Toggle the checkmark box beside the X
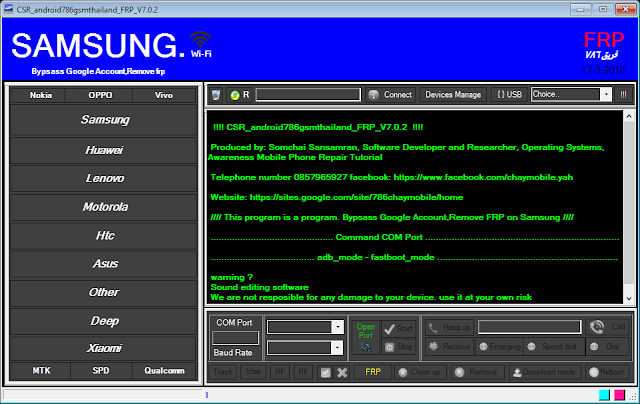The width and height of the screenshot is (640, 404). [325, 372]
